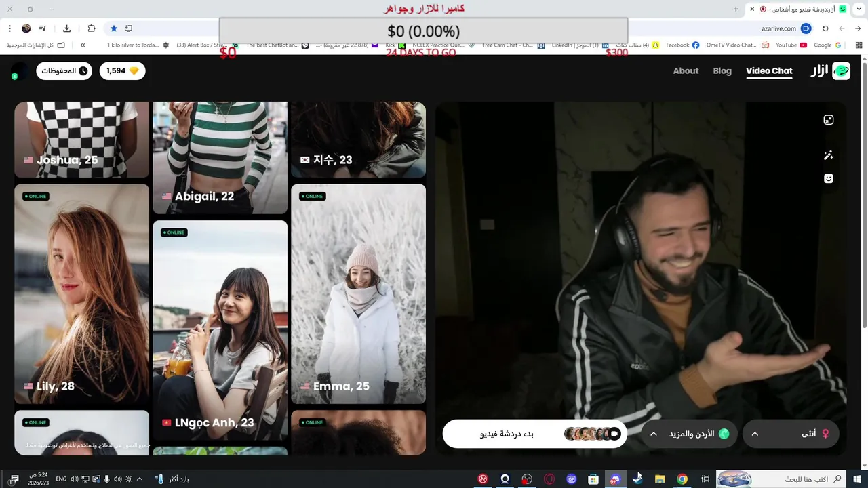Open the LinkedIn bookmark
The height and width of the screenshot is (488, 868).
582,45
